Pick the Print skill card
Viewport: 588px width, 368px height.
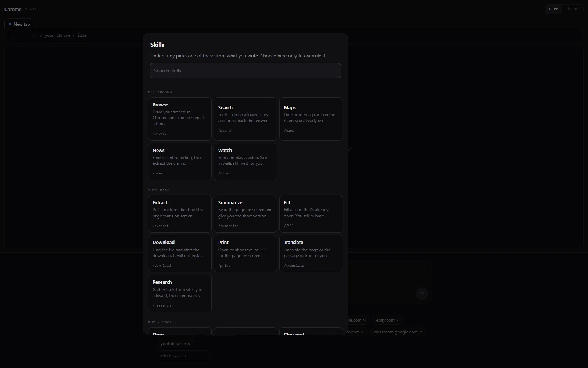pos(245,254)
